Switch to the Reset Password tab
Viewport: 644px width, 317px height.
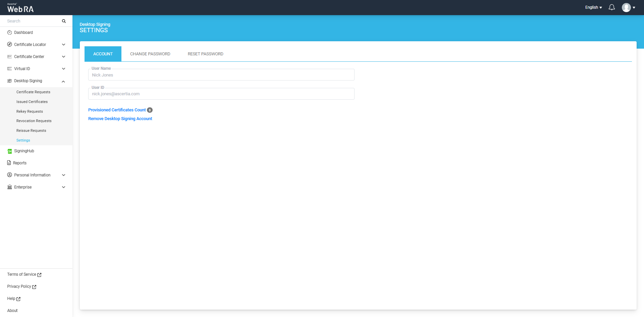(x=205, y=54)
